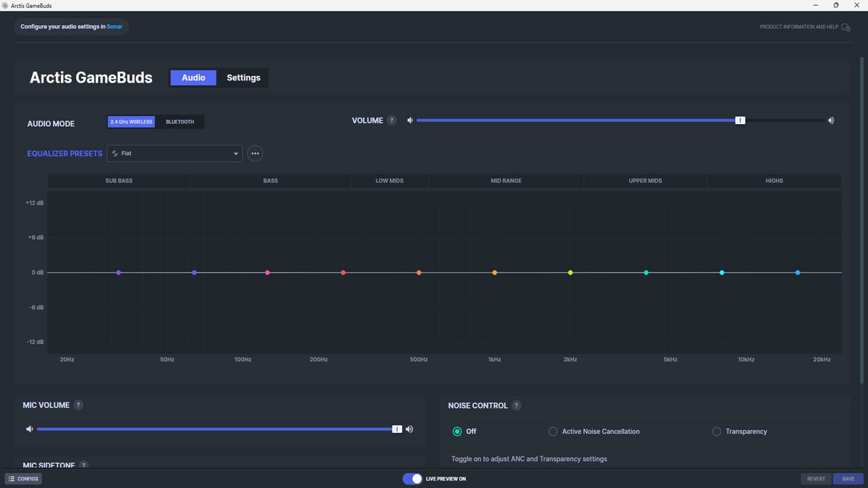Click the mic volume low speaker icon

[30, 429]
